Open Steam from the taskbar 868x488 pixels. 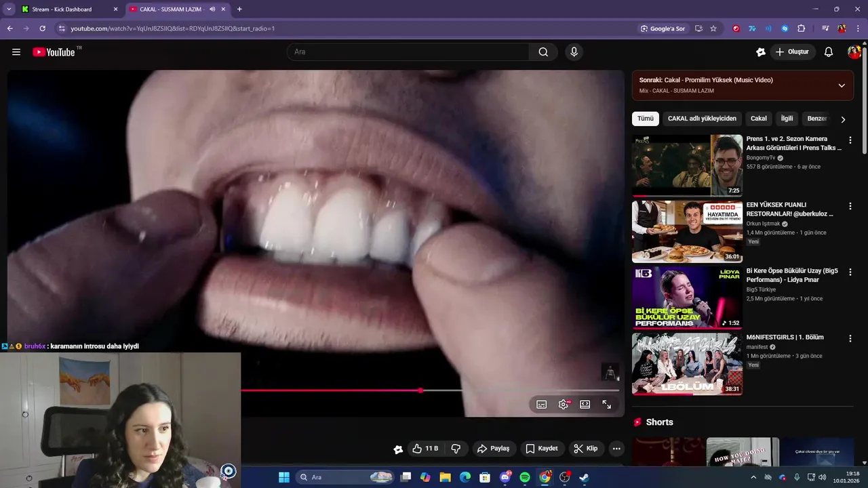(584, 477)
